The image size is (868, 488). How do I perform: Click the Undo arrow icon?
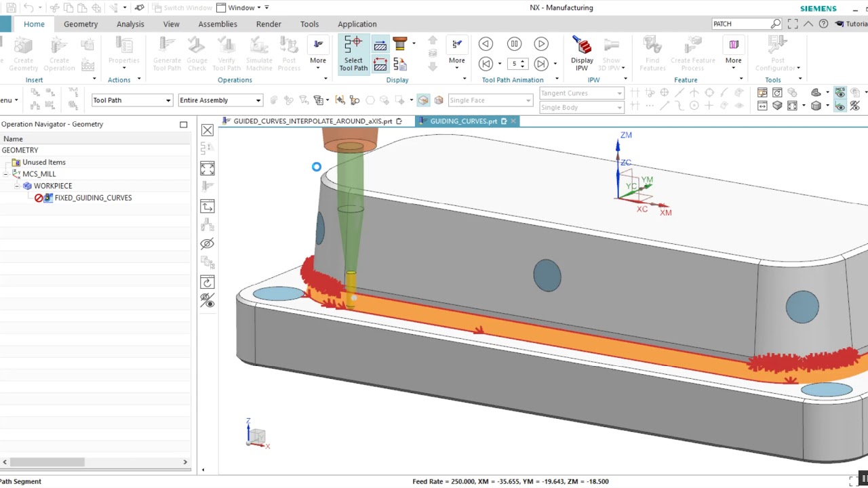click(28, 7)
